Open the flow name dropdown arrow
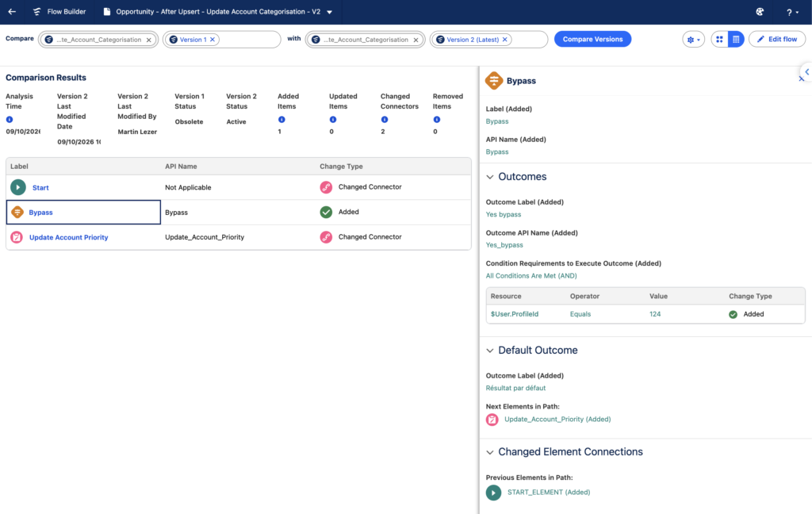The width and height of the screenshot is (812, 514). tap(329, 12)
